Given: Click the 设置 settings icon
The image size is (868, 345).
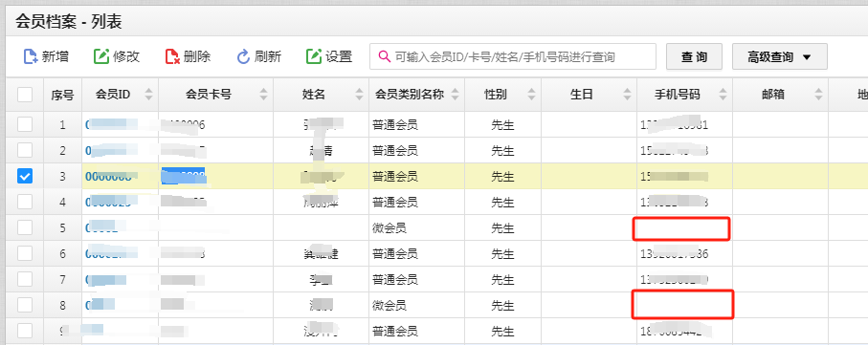Looking at the screenshot, I should pyautogui.click(x=314, y=56).
